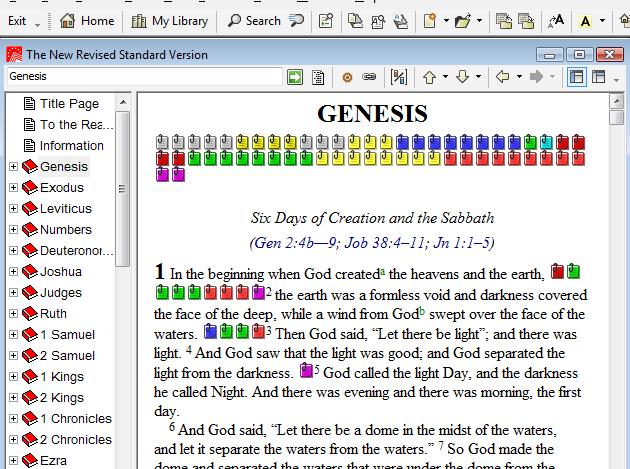Viewport: 630px width, 469px height.
Task: Click the text pane scrollbar up arrow
Action: pos(616,100)
